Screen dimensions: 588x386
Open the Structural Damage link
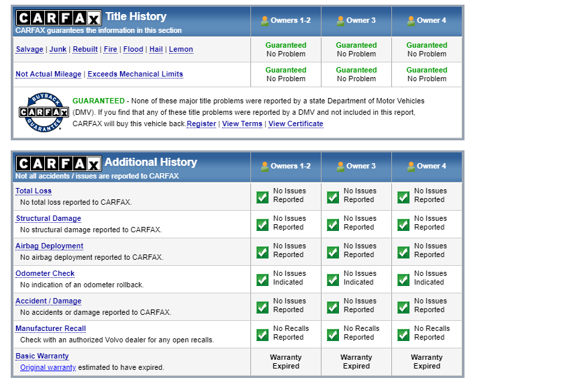coord(48,218)
